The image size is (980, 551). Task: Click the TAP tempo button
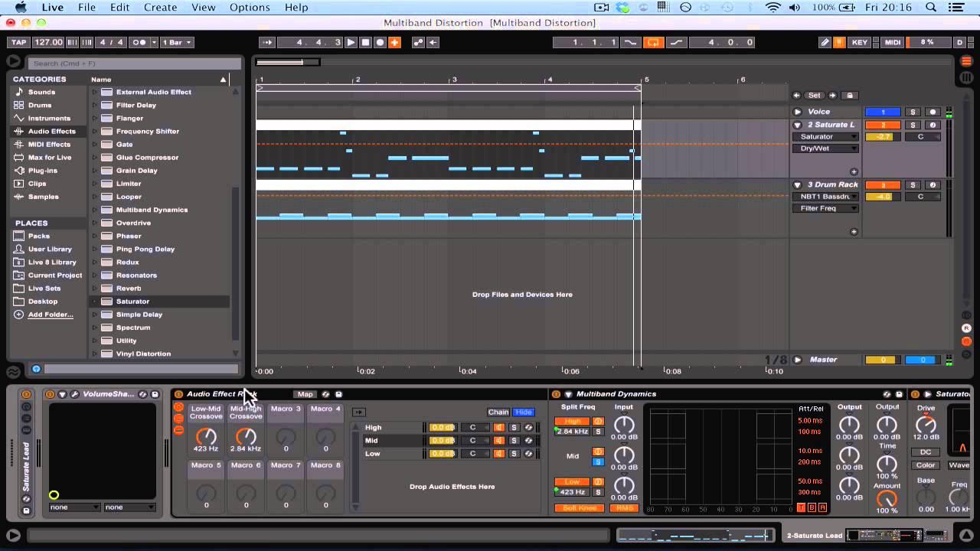click(x=18, y=42)
